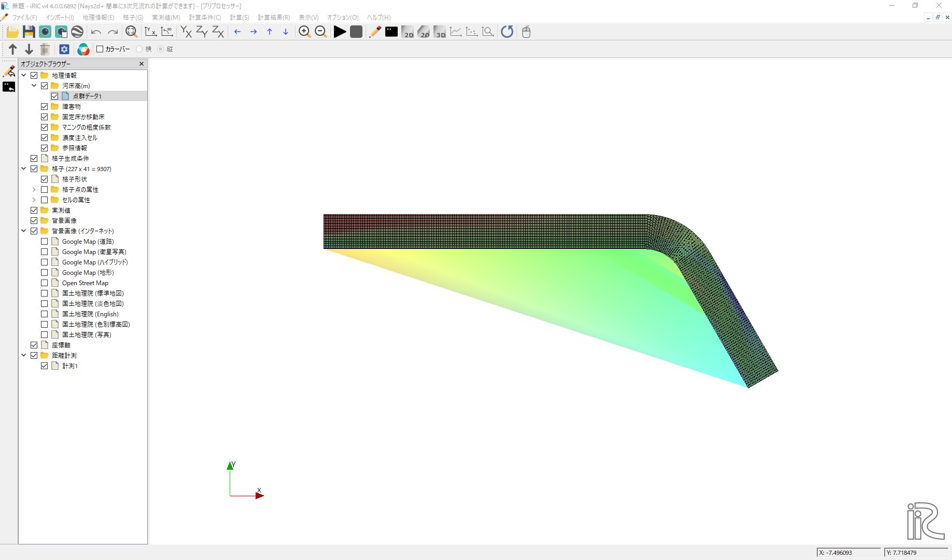Click the Zoom Out magnifier icon
Screen dimensions: 952x560
coord(320,32)
